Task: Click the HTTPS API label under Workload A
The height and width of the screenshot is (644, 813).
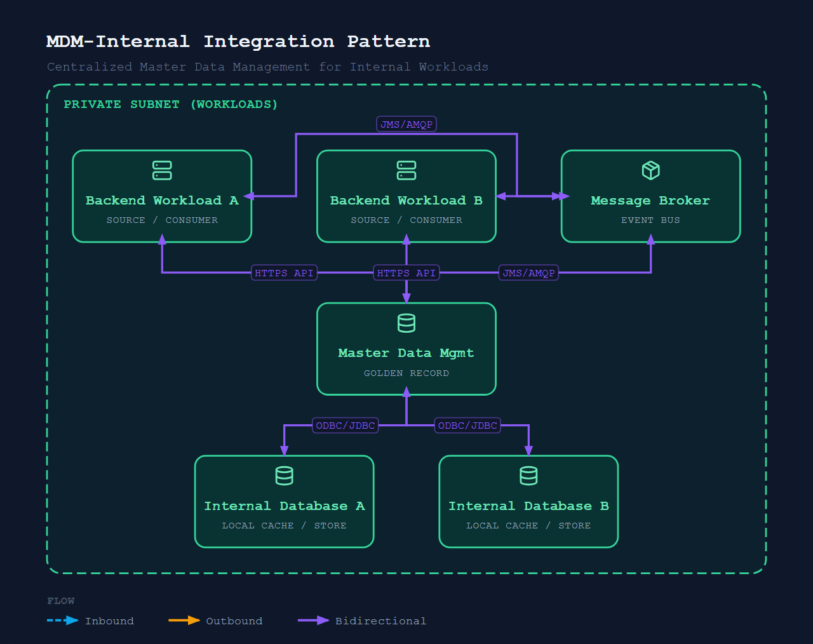Action: (284, 273)
